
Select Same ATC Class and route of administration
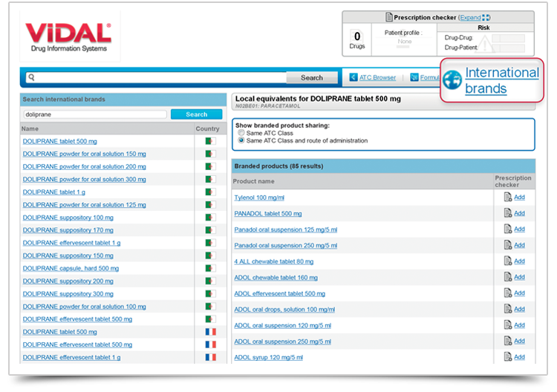[x=241, y=140]
